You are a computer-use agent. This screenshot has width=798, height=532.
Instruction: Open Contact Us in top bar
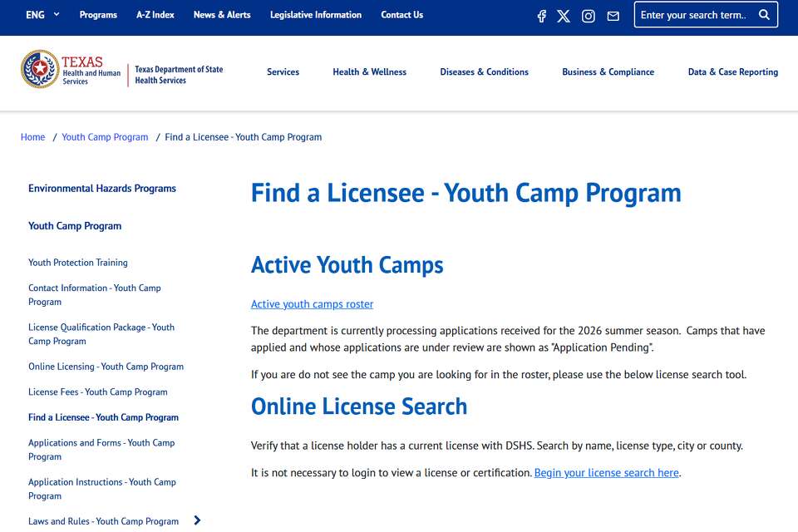click(x=402, y=15)
